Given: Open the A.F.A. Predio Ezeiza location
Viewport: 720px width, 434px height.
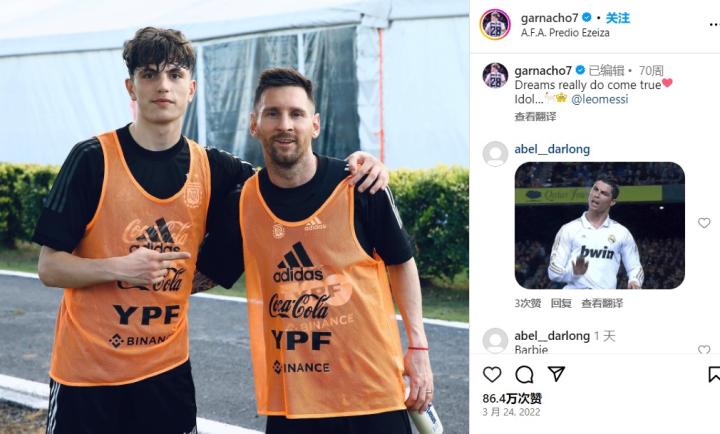Looking at the screenshot, I should pyautogui.click(x=565, y=33).
